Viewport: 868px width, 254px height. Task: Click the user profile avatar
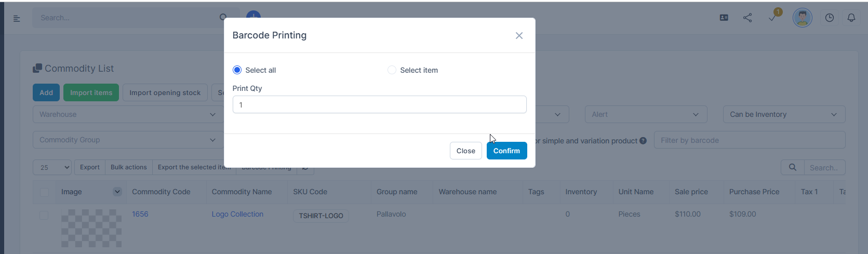point(802,18)
